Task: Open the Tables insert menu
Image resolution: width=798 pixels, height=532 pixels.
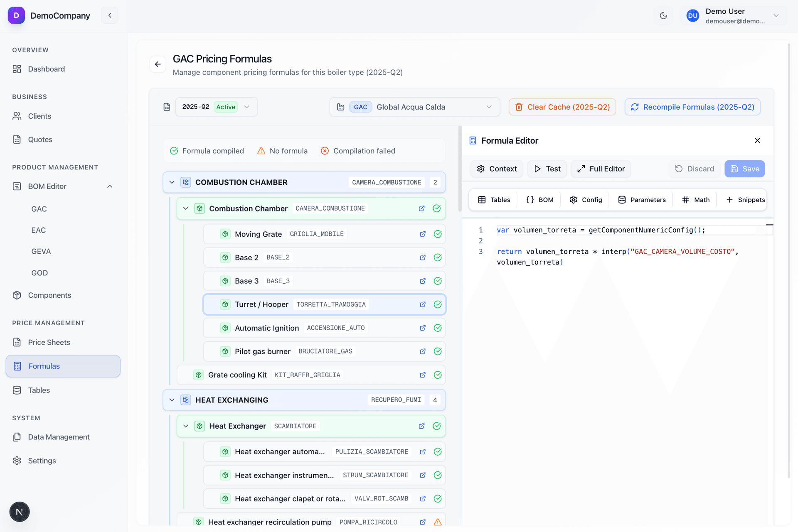Action: click(494, 200)
